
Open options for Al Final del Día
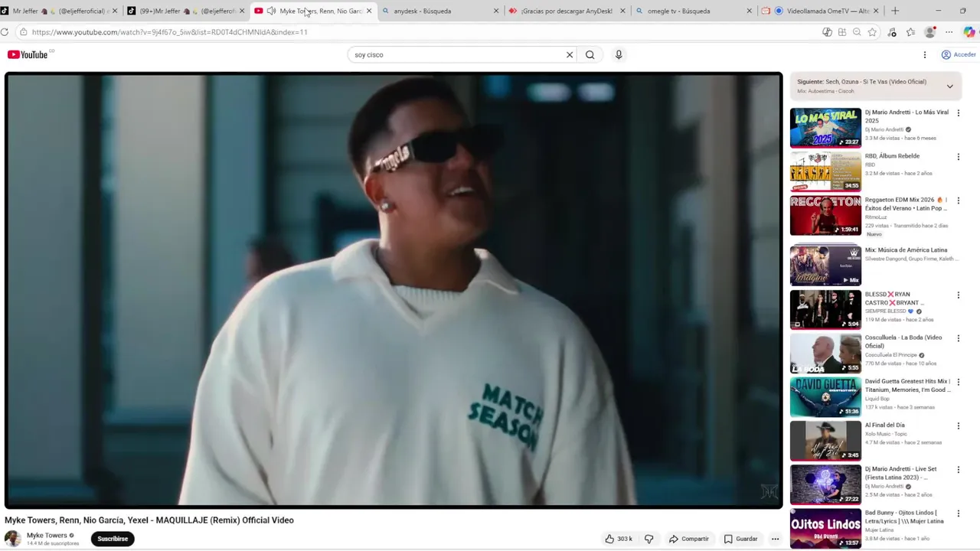[x=958, y=425]
